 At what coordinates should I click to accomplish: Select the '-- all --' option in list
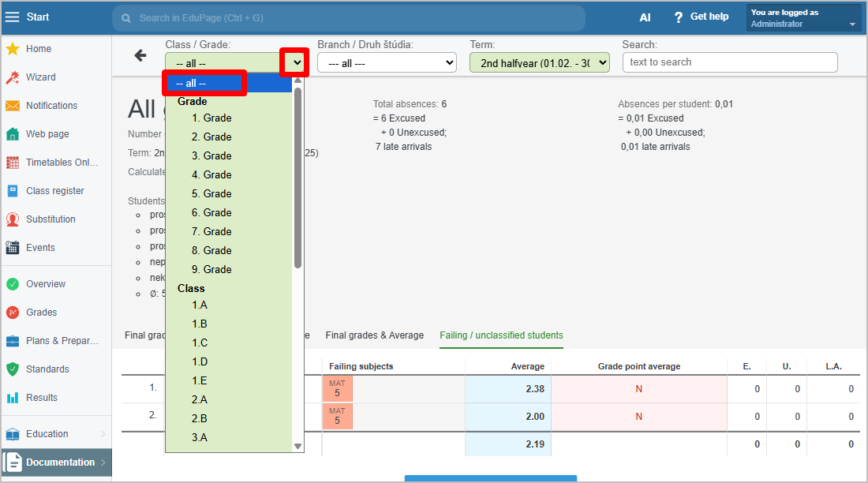tap(205, 83)
